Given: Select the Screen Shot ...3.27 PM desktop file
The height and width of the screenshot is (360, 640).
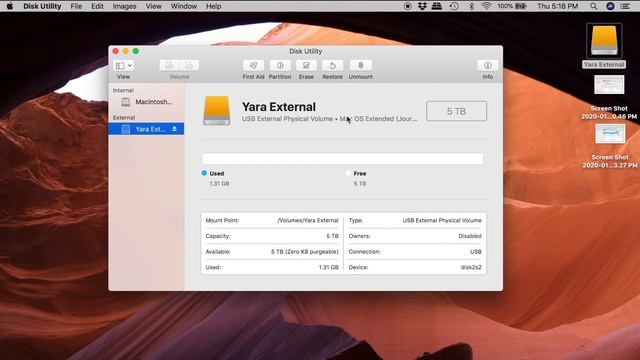Looking at the screenshot, I should [610, 146].
